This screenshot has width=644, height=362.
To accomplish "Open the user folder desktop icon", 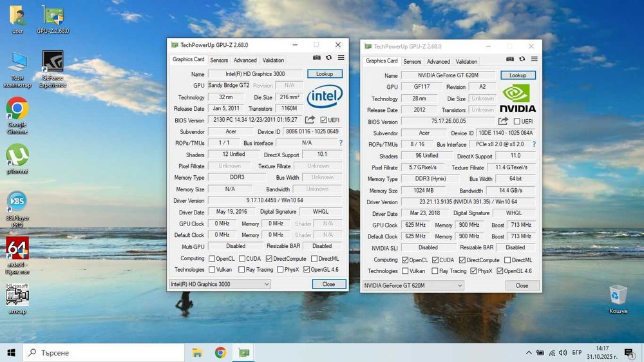I will pos(17,19).
